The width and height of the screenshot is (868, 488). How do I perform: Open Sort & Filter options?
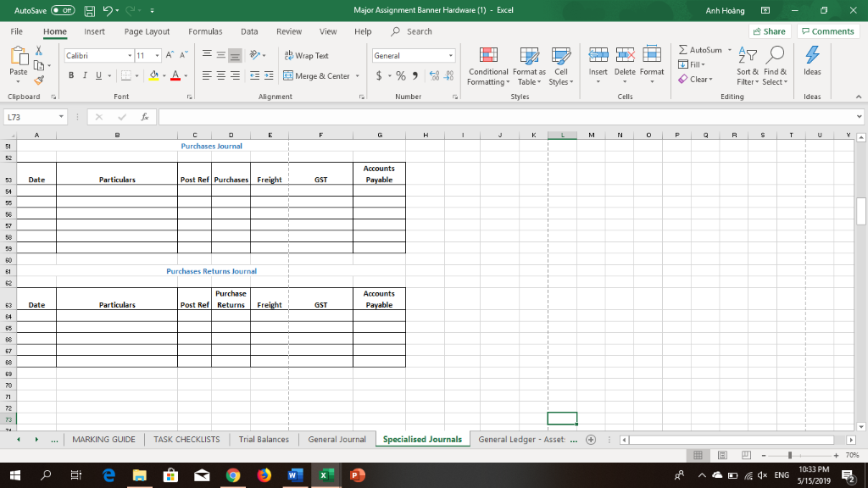coord(748,66)
